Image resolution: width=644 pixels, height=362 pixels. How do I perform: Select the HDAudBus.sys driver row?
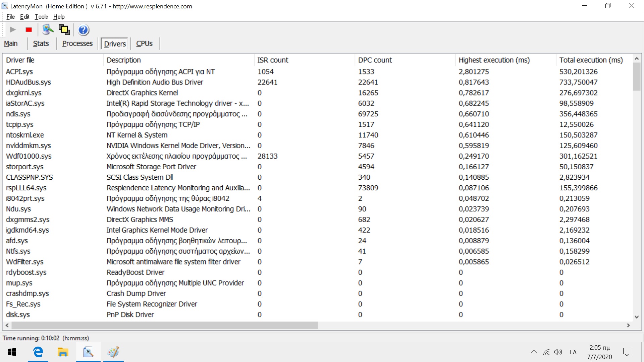pyautogui.click(x=29, y=82)
